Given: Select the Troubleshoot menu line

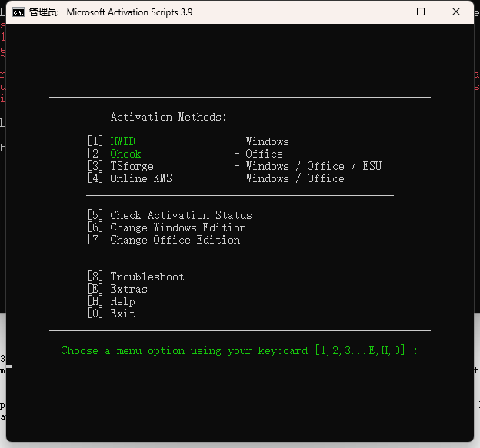Looking at the screenshot, I should (x=147, y=277).
